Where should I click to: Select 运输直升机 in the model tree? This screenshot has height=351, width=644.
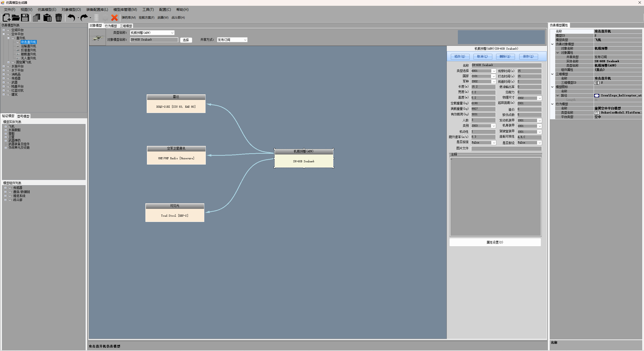tap(28, 46)
